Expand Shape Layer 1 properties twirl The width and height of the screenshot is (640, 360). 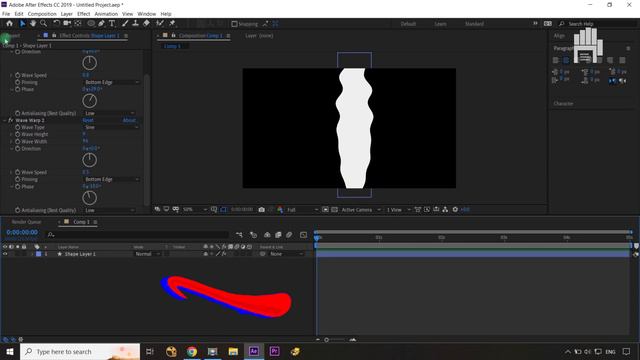click(32, 254)
